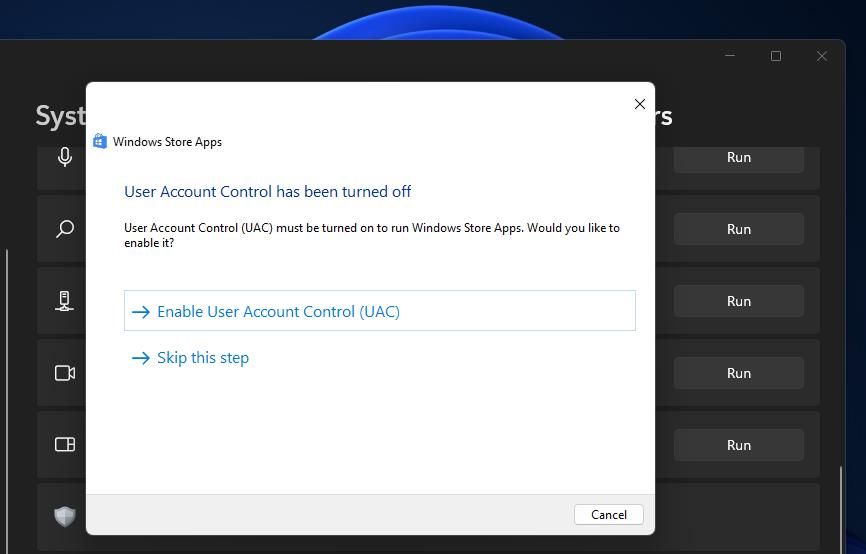Close the Windows Store Apps dialog

(640, 104)
